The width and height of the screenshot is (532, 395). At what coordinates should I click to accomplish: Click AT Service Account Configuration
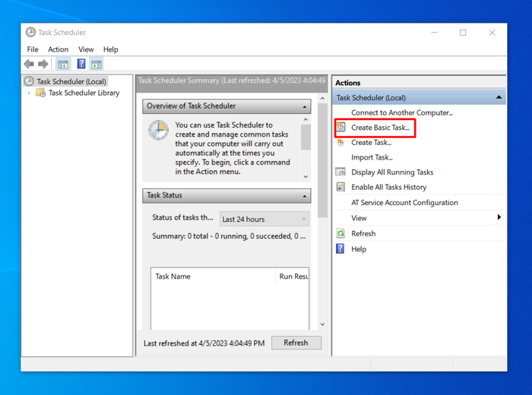point(404,202)
